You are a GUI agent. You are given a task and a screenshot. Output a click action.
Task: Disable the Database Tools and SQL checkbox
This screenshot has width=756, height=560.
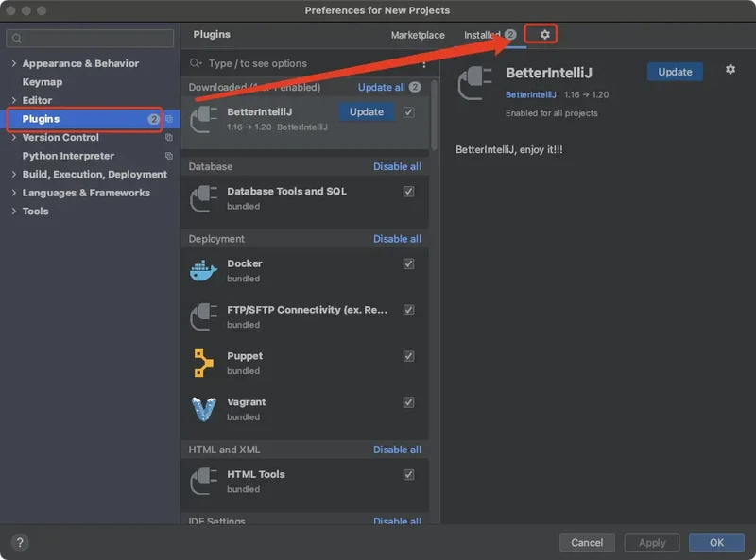[408, 192]
